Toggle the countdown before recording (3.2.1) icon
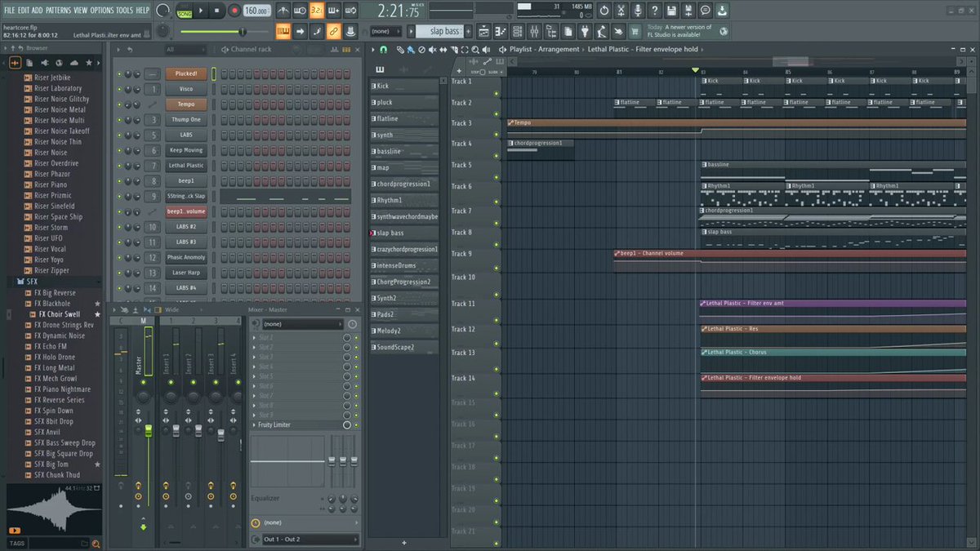980x551 pixels. click(316, 11)
